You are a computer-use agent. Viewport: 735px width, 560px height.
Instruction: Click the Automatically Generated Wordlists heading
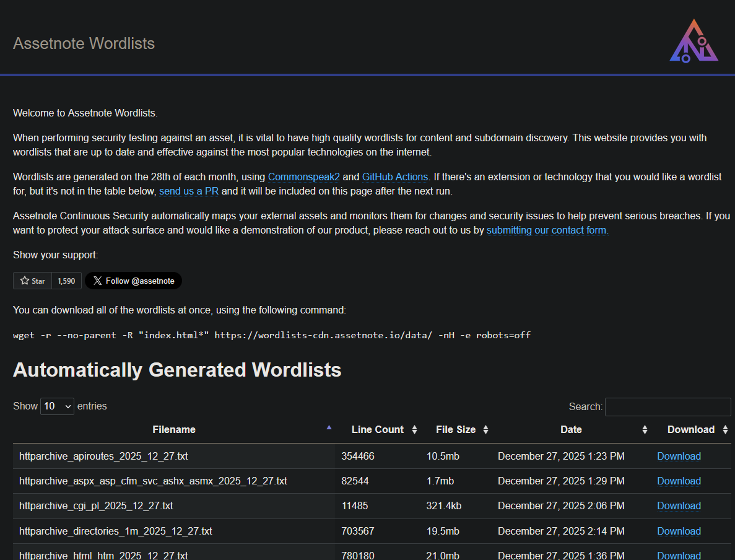click(177, 370)
